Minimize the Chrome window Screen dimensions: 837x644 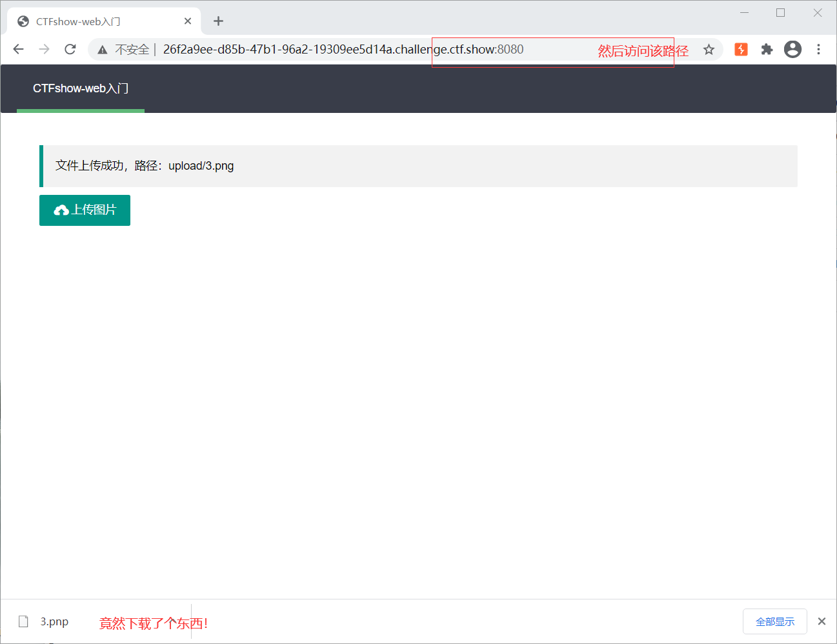[x=744, y=12]
